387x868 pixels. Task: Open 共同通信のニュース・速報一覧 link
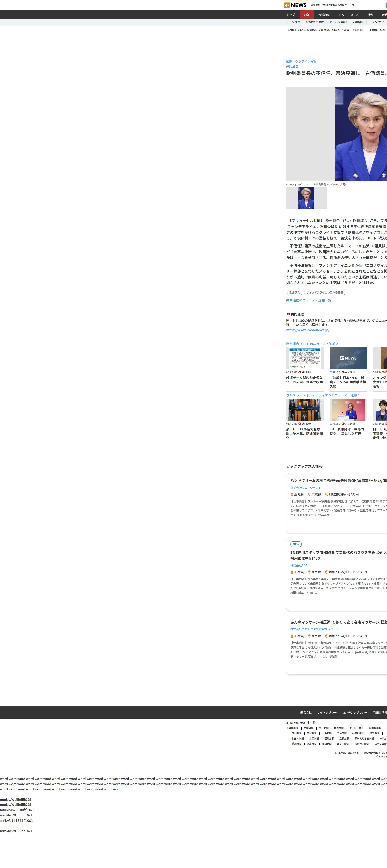click(x=309, y=300)
